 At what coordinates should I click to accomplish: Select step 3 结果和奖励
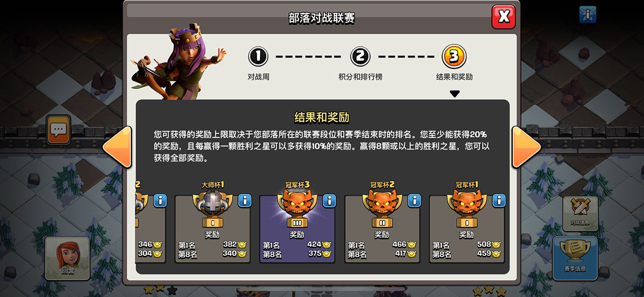click(x=454, y=63)
